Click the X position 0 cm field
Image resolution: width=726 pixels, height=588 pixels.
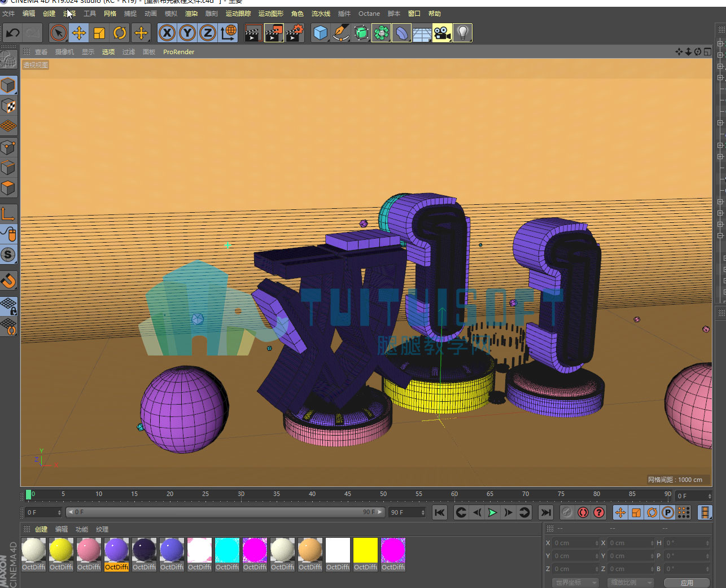[575, 543]
